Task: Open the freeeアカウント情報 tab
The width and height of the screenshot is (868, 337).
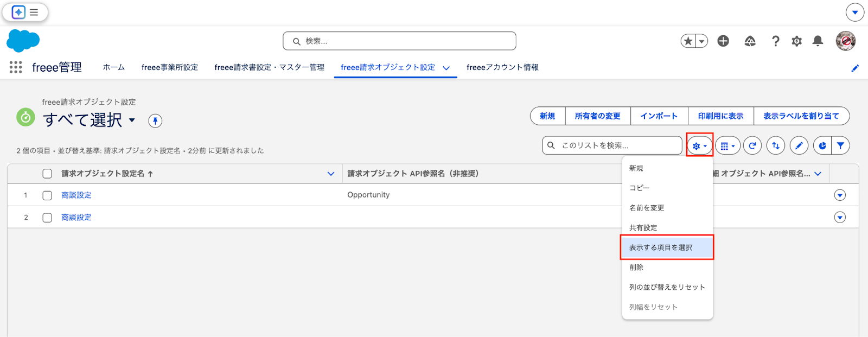Action: (x=502, y=67)
